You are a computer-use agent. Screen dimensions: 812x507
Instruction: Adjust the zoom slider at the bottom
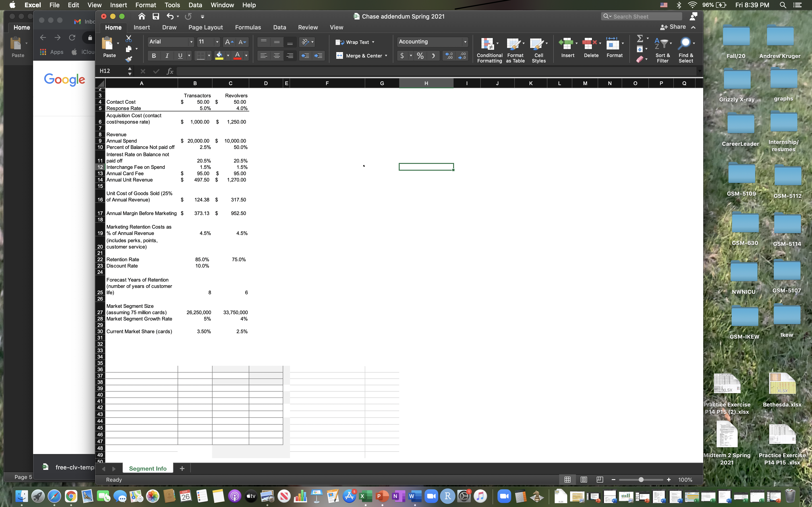641,480
